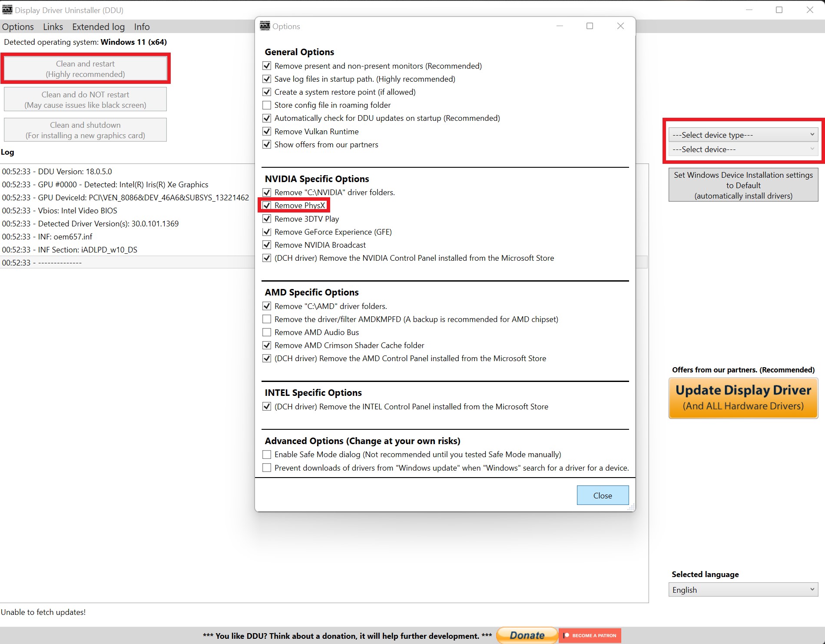Select the DDU Version log entry
Screen dimensions: 825x644
pyautogui.click(x=57, y=172)
